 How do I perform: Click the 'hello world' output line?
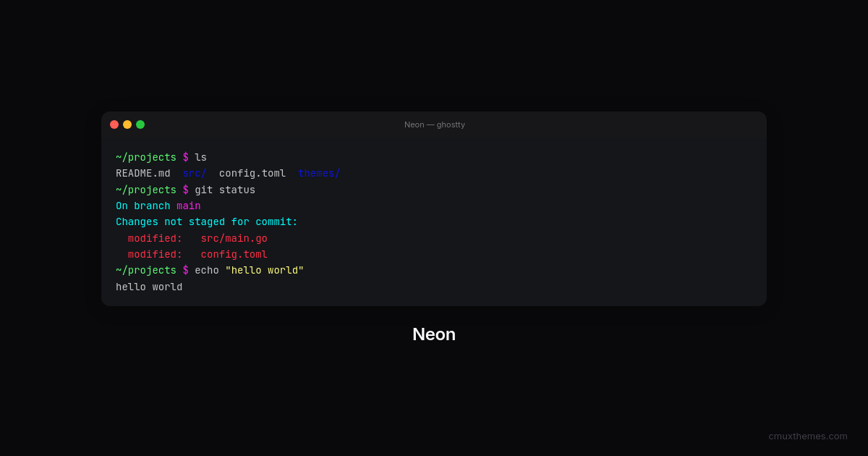point(149,287)
